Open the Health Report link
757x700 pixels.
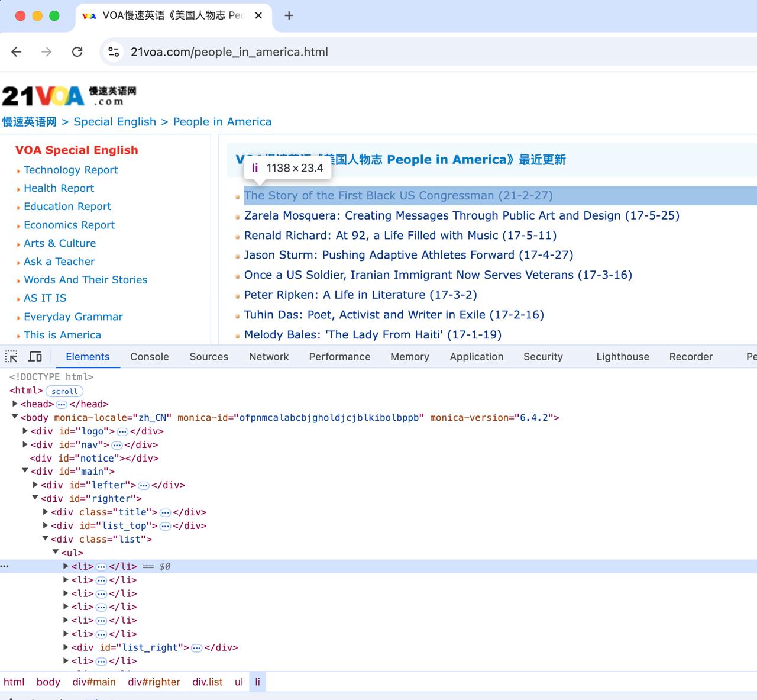click(x=59, y=188)
